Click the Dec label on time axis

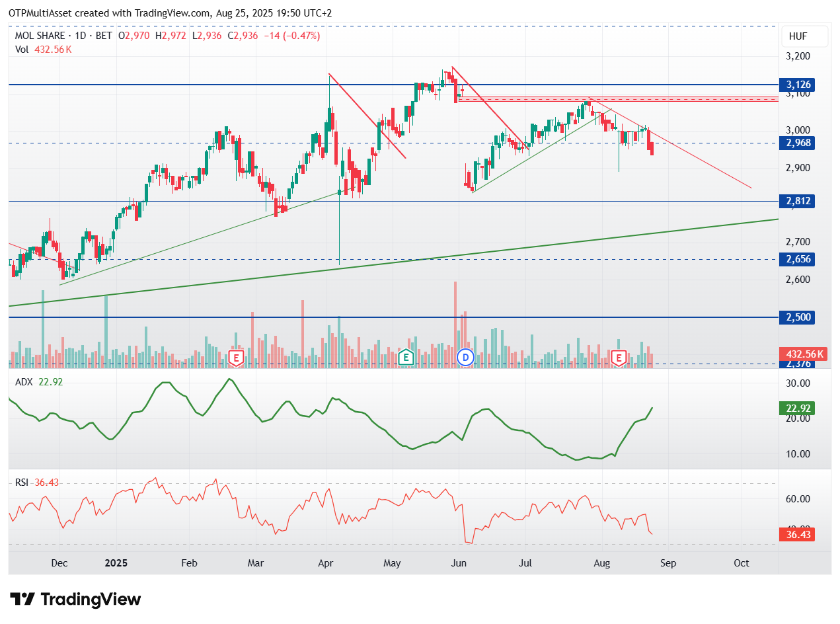click(59, 563)
